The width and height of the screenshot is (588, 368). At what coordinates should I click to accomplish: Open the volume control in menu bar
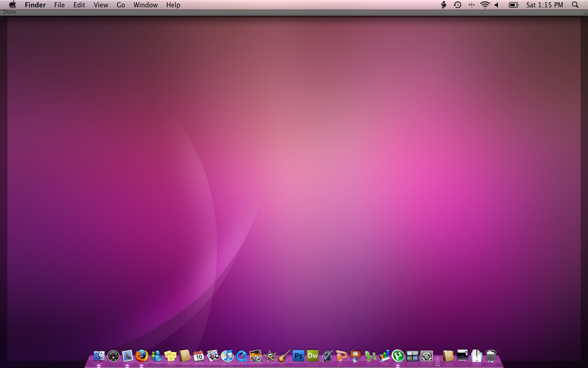tap(497, 5)
